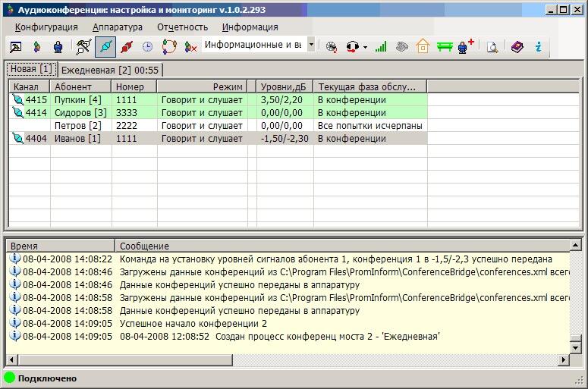Sort by the Режим column header
Screen dimensions: 588x389
point(202,86)
